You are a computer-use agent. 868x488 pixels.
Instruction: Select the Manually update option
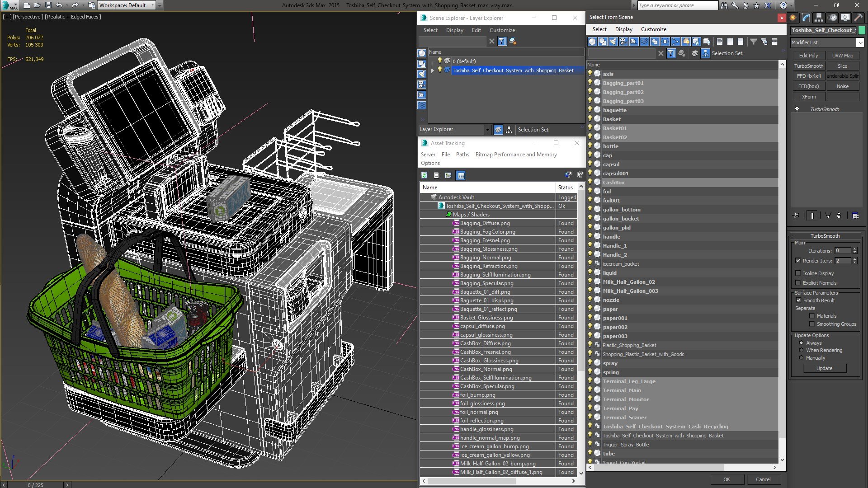[801, 358]
